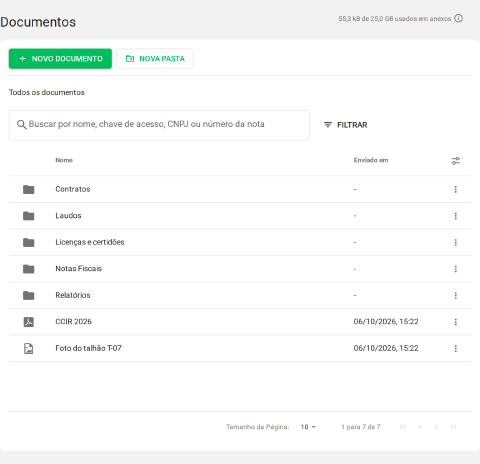Open the FILTRAR filter options
480x464 pixels.
(346, 125)
